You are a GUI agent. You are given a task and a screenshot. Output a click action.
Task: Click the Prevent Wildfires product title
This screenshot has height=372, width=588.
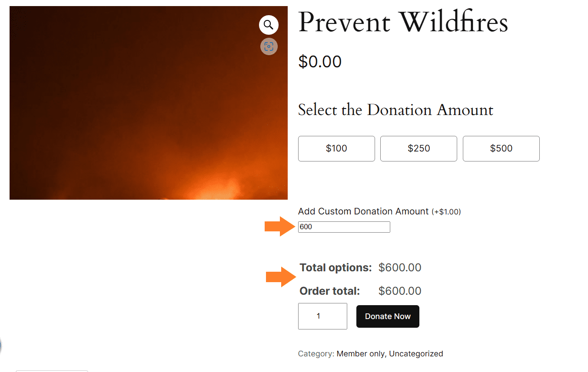[403, 22]
